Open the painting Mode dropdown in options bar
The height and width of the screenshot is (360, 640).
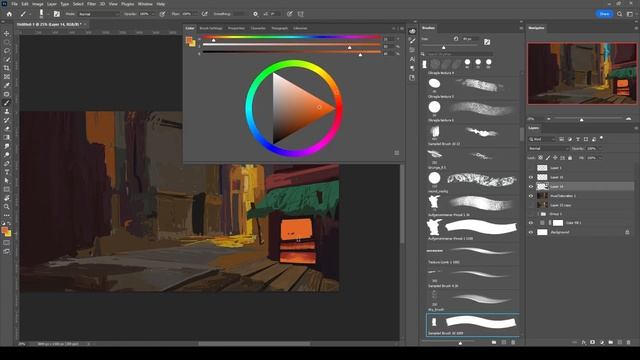pyautogui.click(x=98, y=14)
